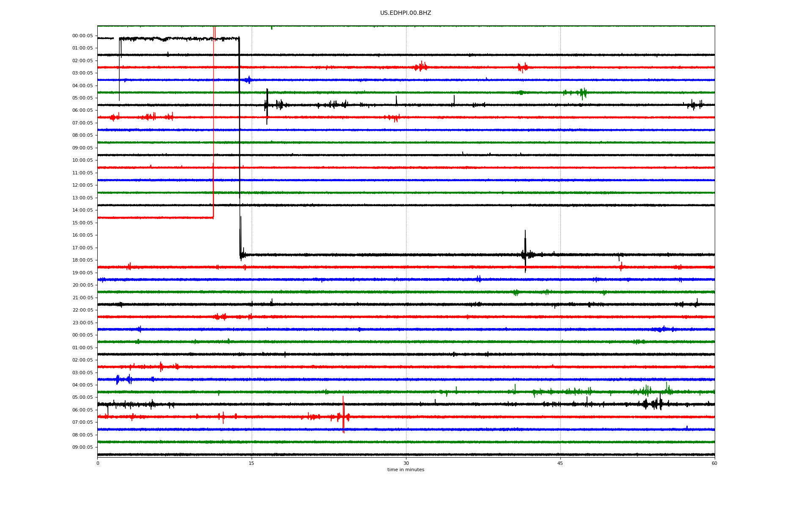812x508 pixels.
Task: Click the 17:00:05 time label
Action: point(82,248)
